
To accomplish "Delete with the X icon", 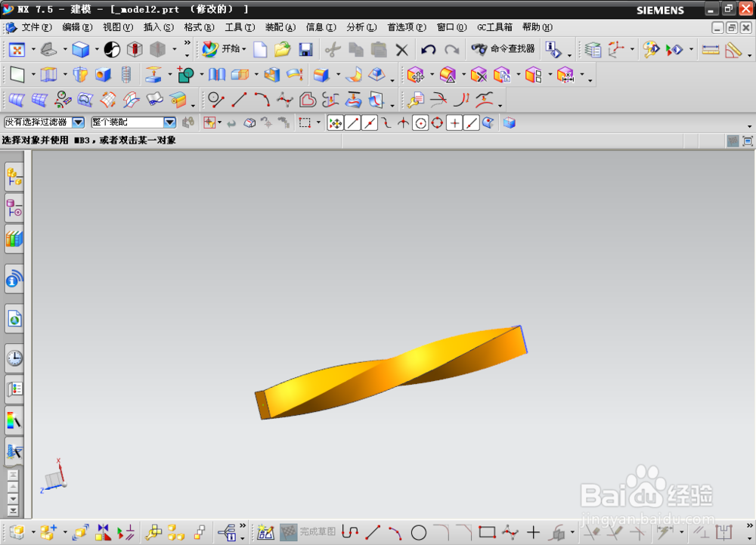I will point(401,49).
